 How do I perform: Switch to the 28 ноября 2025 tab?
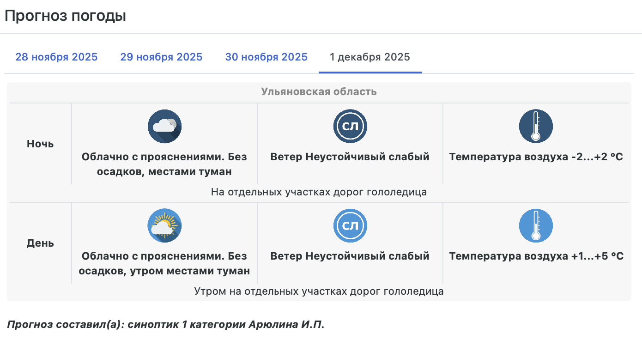tap(56, 57)
